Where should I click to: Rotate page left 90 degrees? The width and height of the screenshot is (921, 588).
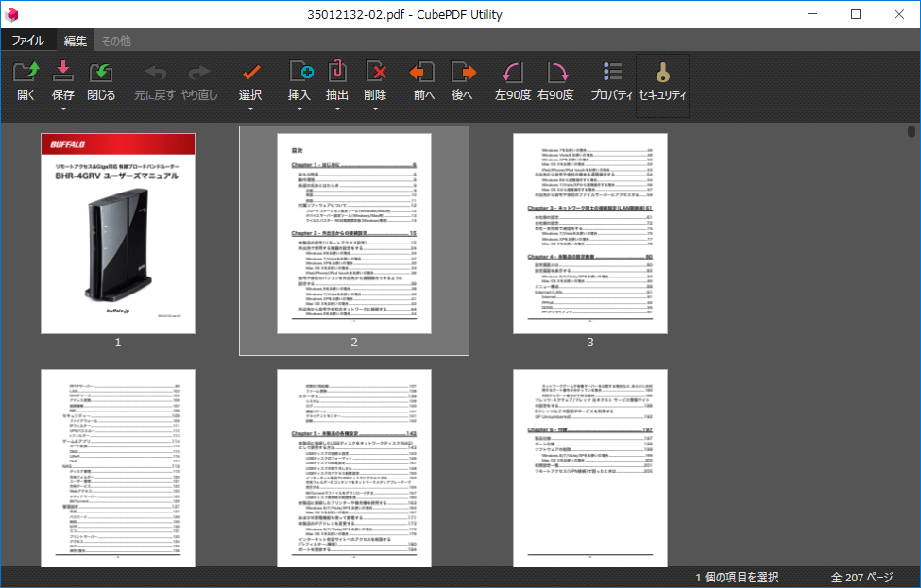513,73
